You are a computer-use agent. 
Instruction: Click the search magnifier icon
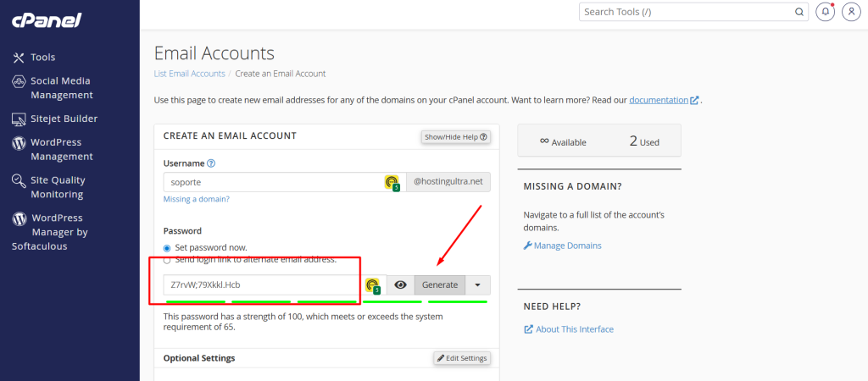pyautogui.click(x=798, y=13)
